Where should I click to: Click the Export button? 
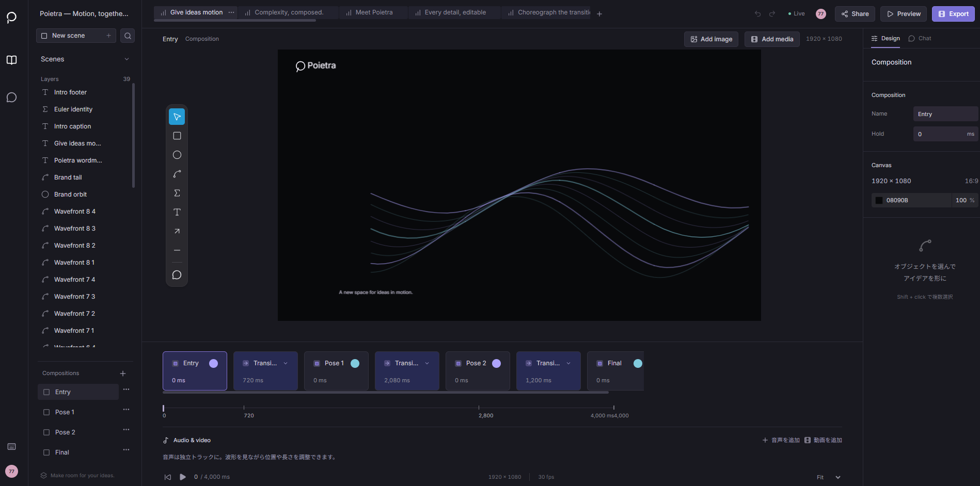pyautogui.click(x=953, y=14)
